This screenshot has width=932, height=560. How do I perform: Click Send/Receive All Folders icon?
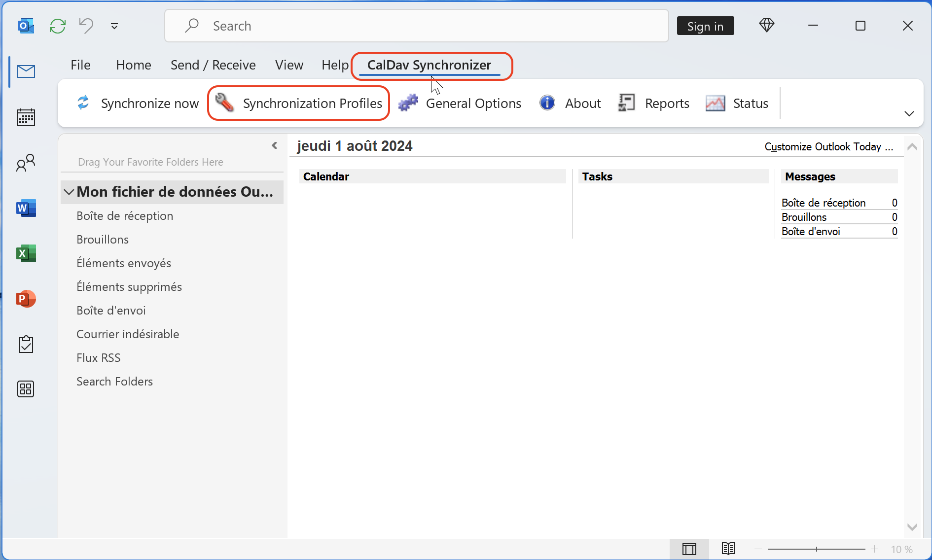click(58, 26)
